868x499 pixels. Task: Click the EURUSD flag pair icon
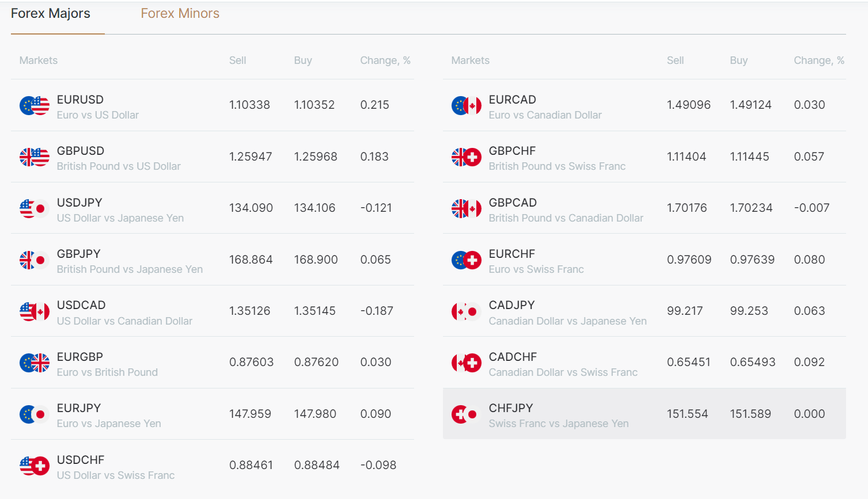pyautogui.click(x=35, y=106)
